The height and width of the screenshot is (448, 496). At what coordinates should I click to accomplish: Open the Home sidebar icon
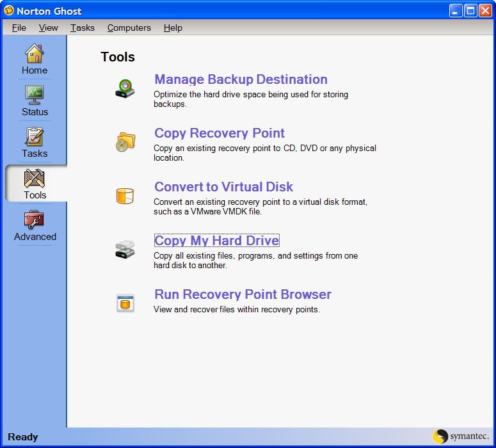(x=34, y=53)
